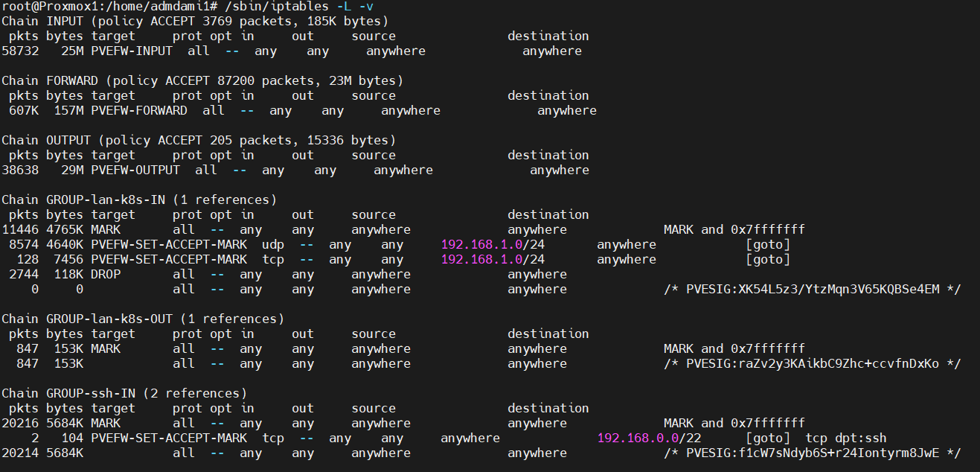The width and height of the screenshot is (980, 472).
Task: Click the 8574 packet count
Action: 24,244
